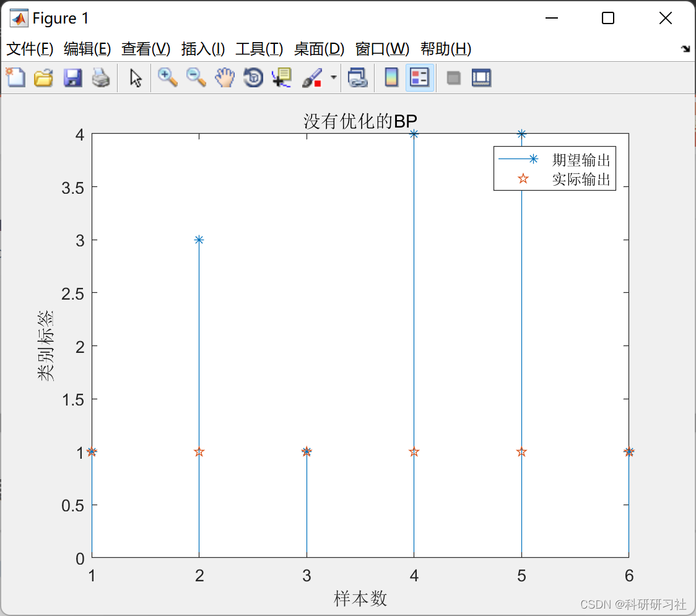Click the red star at sample 5

[521, 452]
